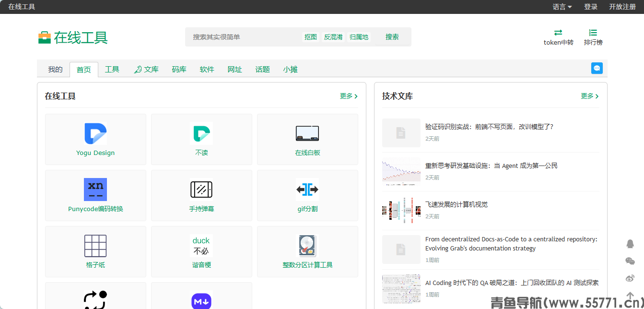Open the Yogu Design tool icon

[x=95, y=134]
